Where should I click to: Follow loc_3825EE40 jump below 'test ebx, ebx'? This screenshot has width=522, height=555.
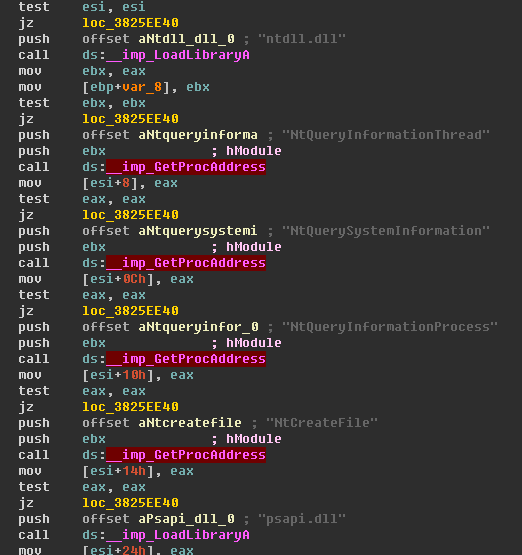(130, 119)
